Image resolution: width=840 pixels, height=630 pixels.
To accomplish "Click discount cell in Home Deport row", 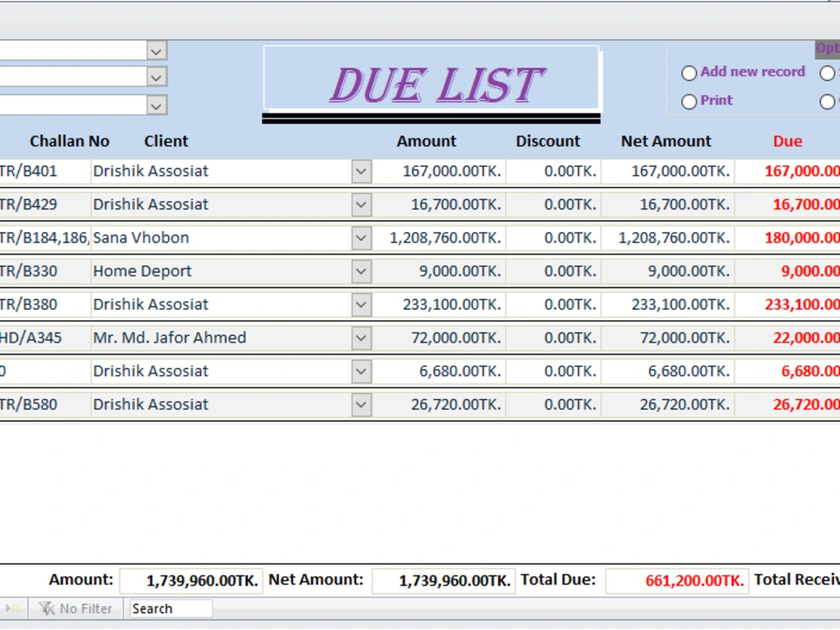I will [x=554, y=271].
